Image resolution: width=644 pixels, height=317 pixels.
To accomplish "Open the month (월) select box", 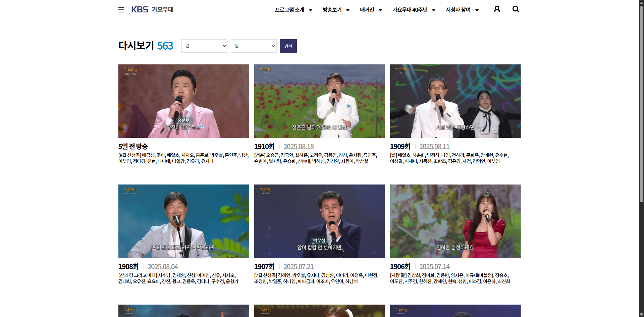I will [x=254, y=46].
